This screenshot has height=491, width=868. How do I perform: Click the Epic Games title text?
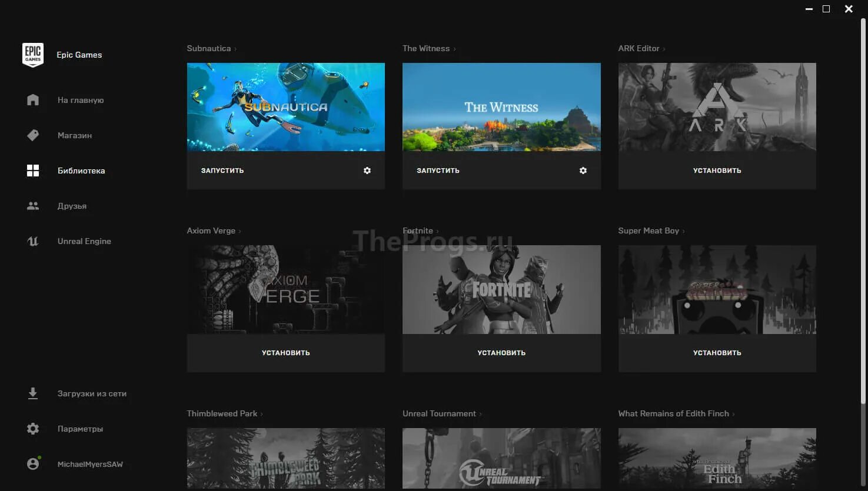pyautogui.click(x=79, y=55)
